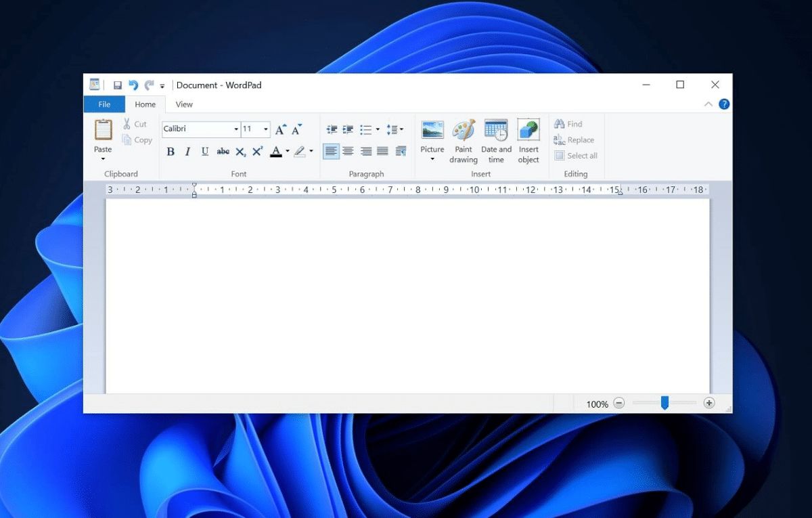This screenshot has height=518, width=812.
Task: Enable center text alignment
Action: click(x=348, y=152)
